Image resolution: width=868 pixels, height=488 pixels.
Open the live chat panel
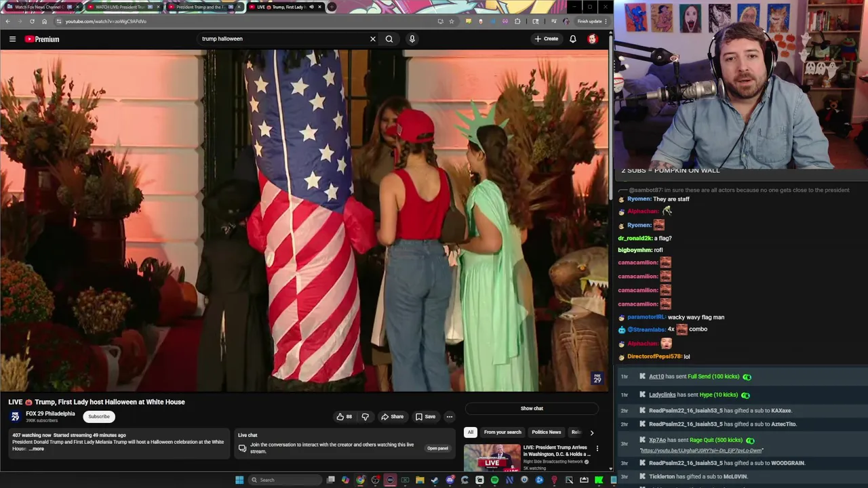click(x=437, y=448)
